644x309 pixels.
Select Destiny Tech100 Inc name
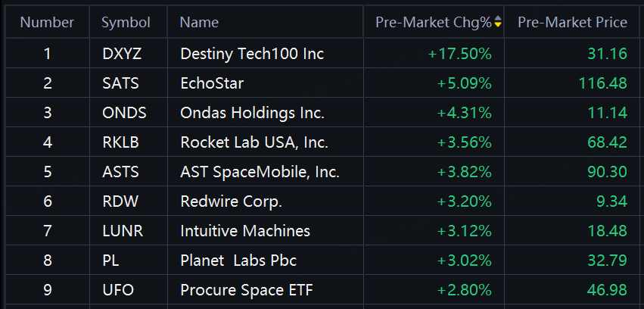[x=252, y=54]
